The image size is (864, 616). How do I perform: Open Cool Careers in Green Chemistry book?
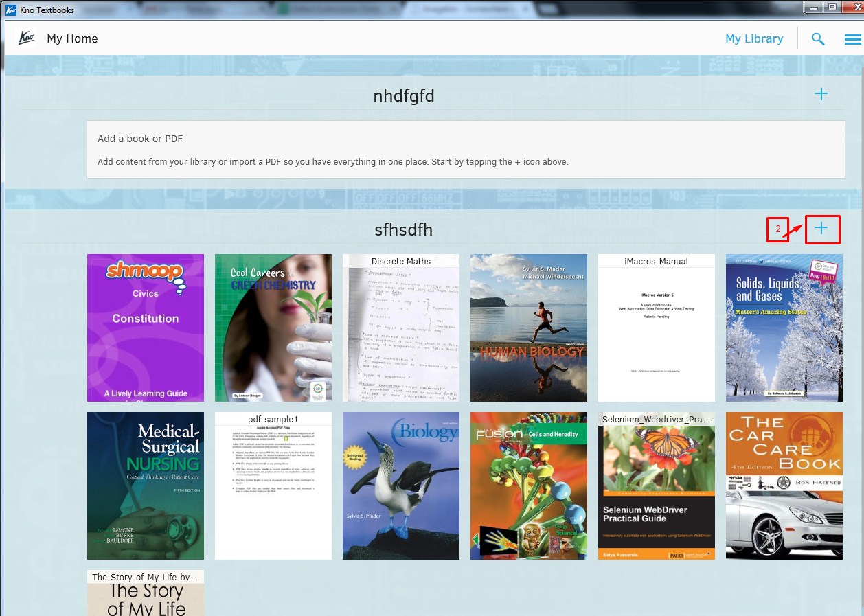pos(273,328)
